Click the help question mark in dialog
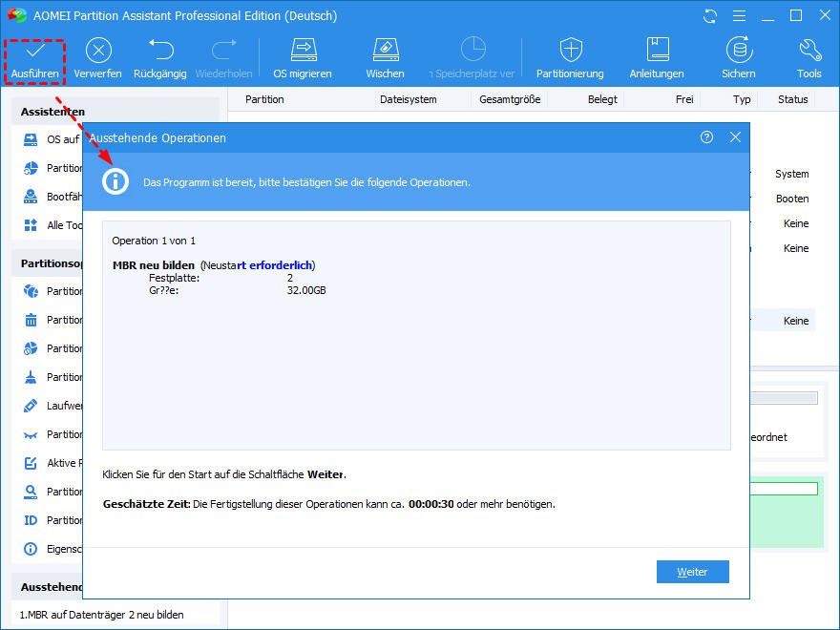Viewport: 840px width, 630px height. click(x=706, y=137)
